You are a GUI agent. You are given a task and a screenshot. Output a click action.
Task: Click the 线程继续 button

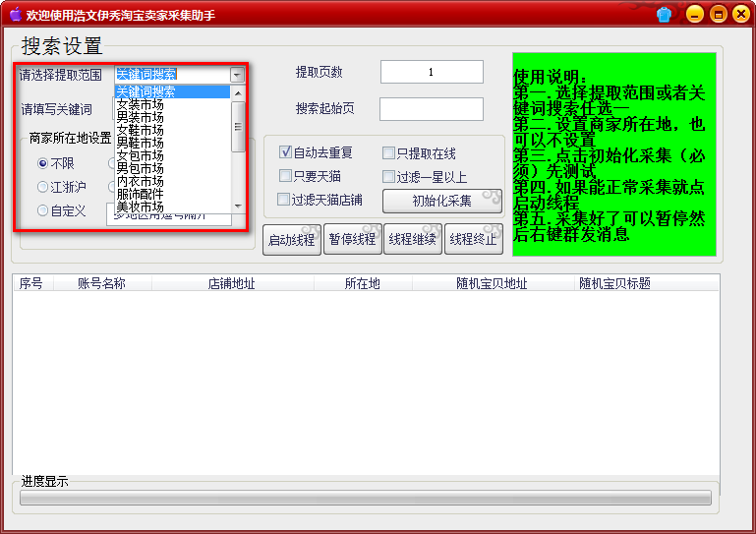tap(413, 239)
